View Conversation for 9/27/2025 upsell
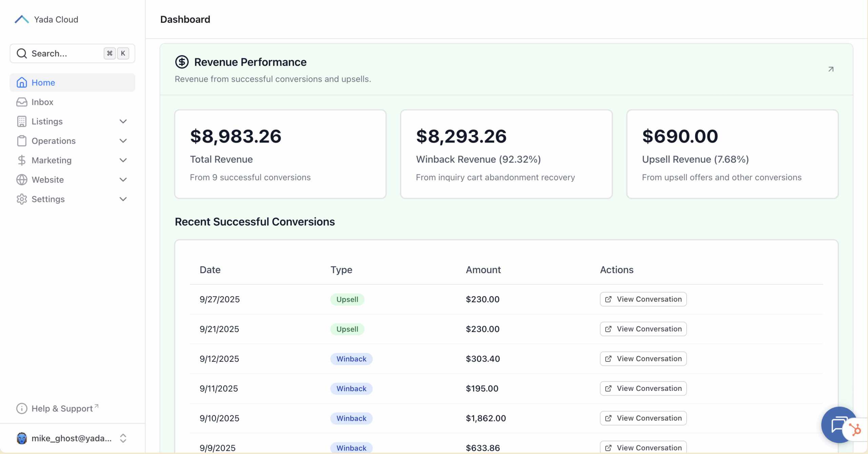The height and width of the screenshot is (454, 868). click(x=643, y=299)
